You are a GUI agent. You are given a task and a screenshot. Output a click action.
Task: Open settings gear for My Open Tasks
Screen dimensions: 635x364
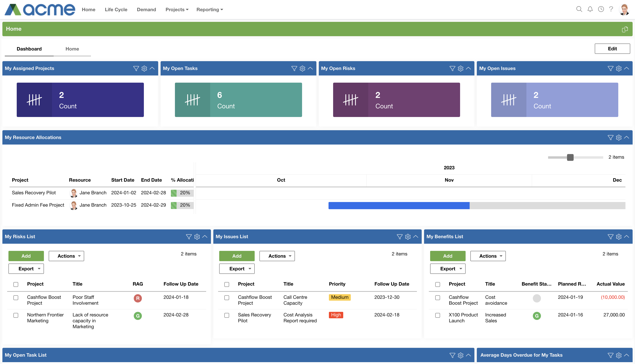[x=302, y=69]
